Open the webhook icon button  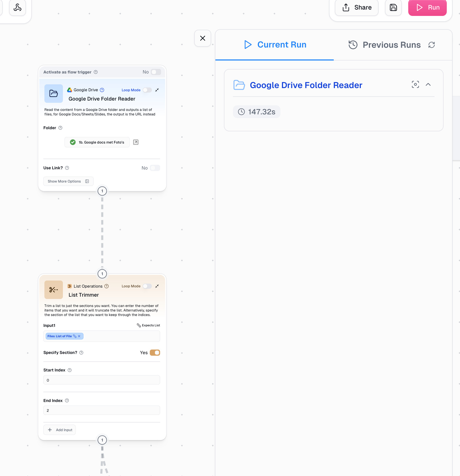(18, 7)
